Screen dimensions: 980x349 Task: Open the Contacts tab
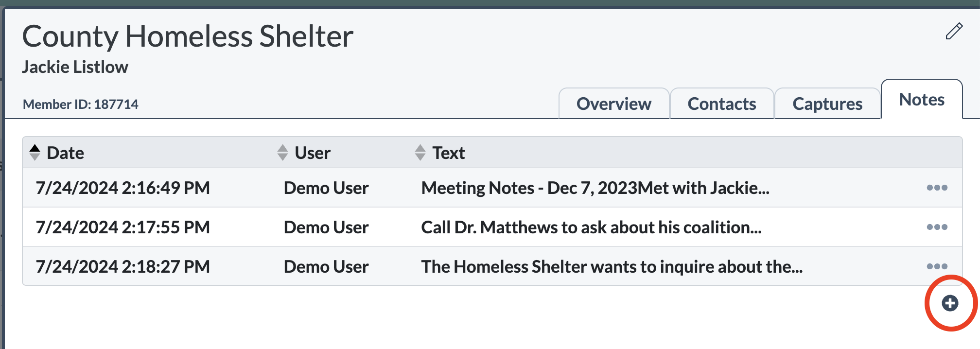(x=722, y=104)
